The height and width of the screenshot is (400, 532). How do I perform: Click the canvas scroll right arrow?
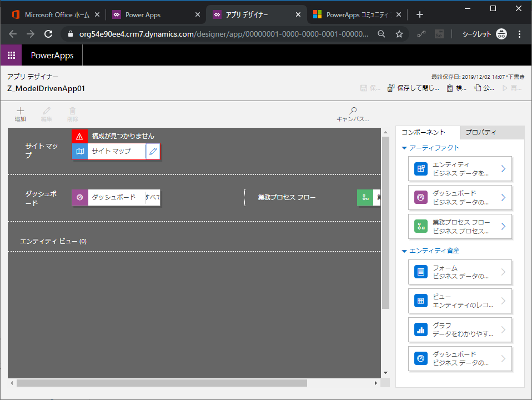point(375,383)
